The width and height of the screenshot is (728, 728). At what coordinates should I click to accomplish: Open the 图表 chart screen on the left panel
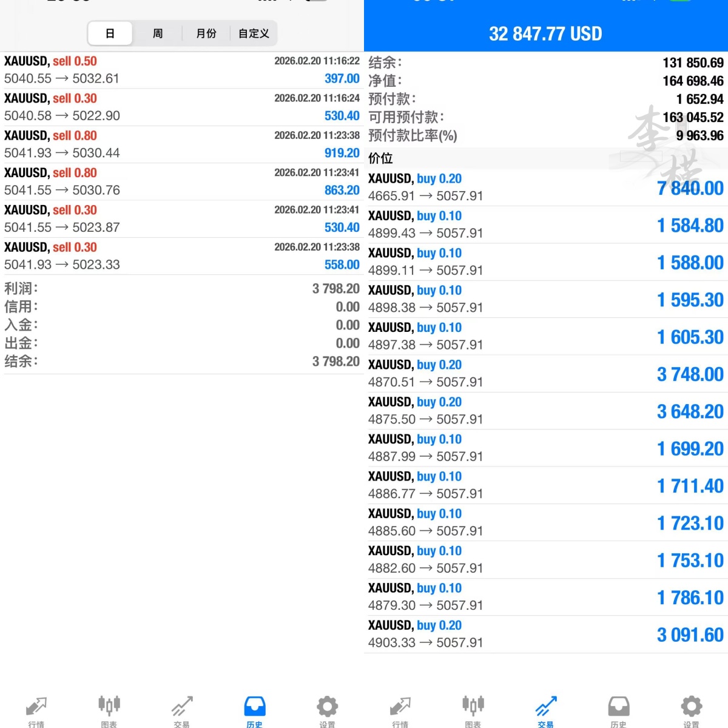pyautogui.click(x=109, y=710)
